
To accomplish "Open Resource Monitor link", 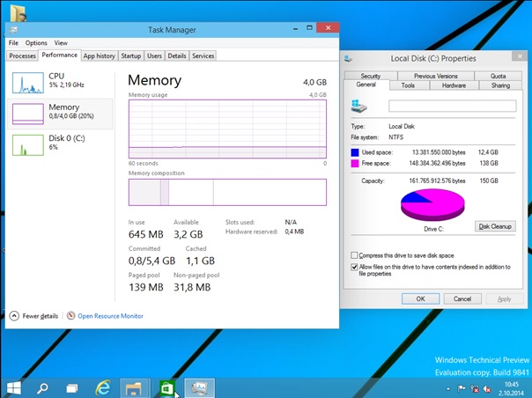I will point(110,315).
